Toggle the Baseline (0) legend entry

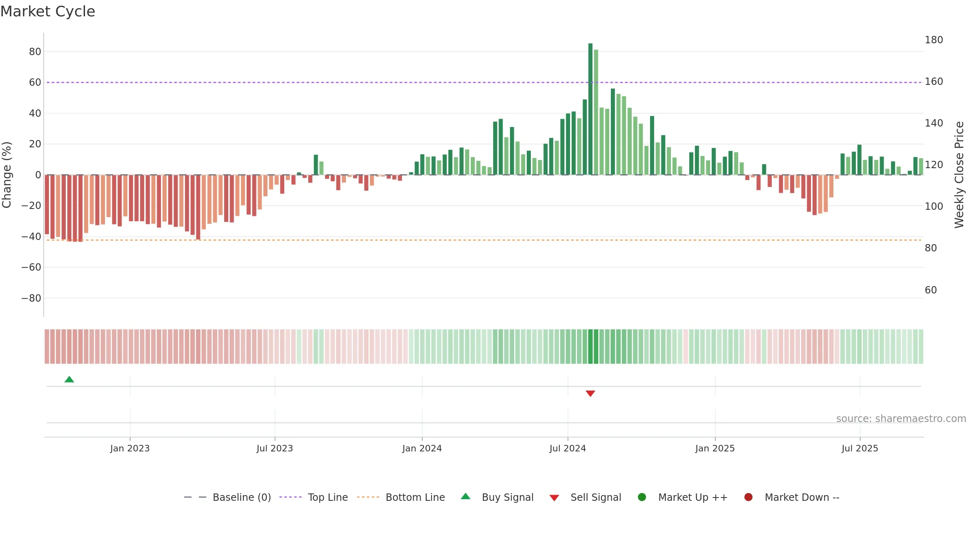pos(227,497)
